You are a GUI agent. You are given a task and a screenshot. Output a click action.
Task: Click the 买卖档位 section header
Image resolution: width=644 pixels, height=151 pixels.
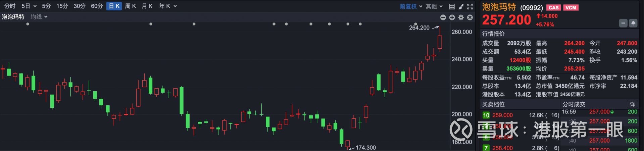493,104
